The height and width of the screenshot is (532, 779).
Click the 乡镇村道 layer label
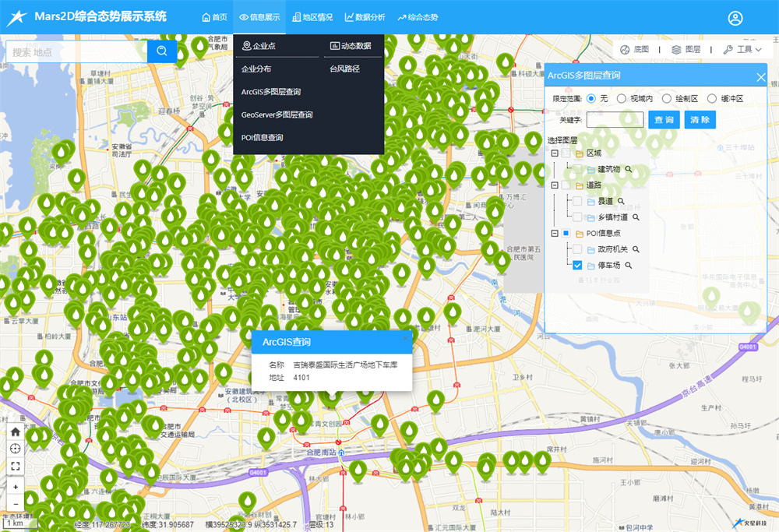pos(612,217)
